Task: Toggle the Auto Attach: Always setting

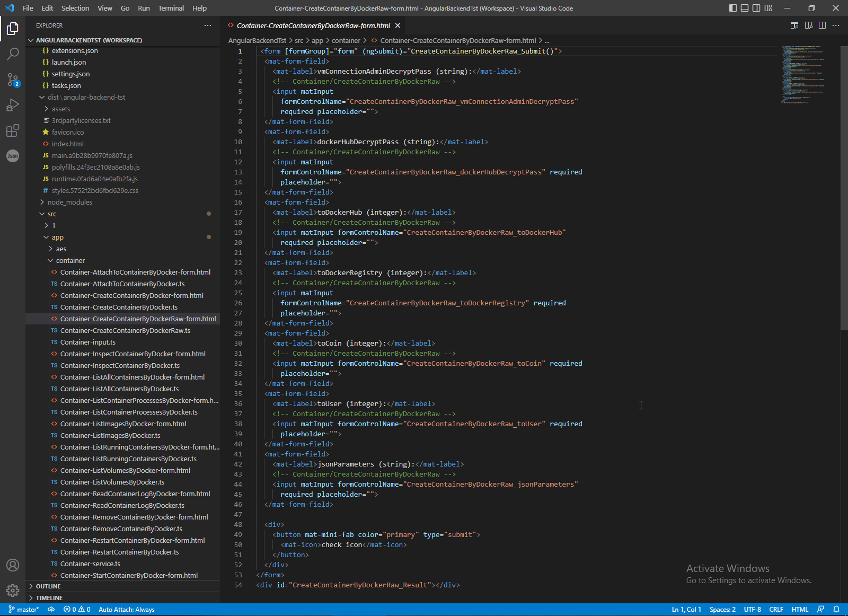Action: pos(126,609)
